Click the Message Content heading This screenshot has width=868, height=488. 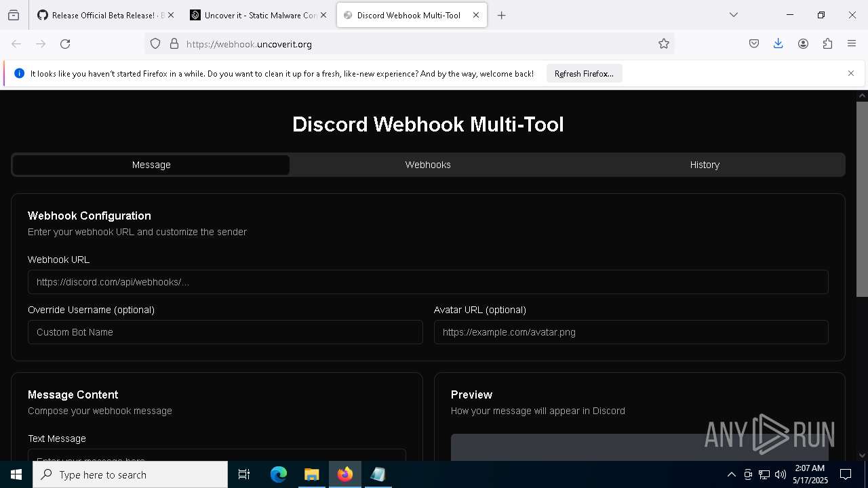click(73, 394)
